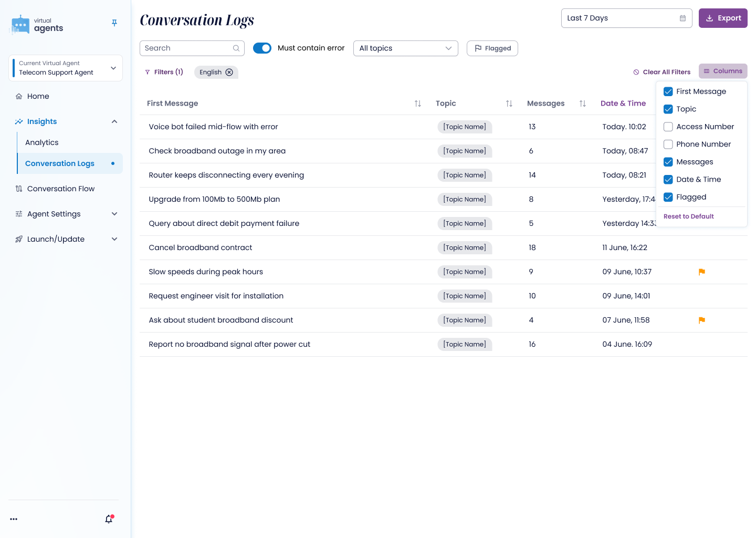Focus the Search input field
Image resolution: width=756 pixels, height=538 pixels.
(x=192, y=48)
